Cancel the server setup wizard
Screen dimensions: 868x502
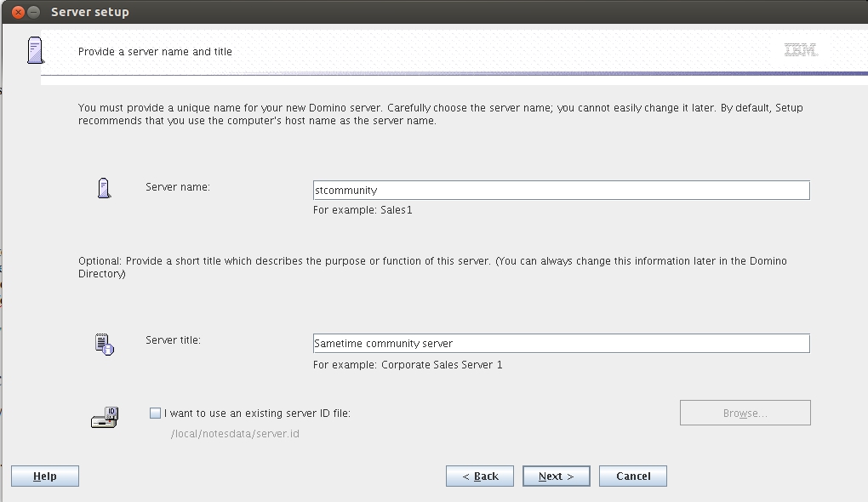633,476
